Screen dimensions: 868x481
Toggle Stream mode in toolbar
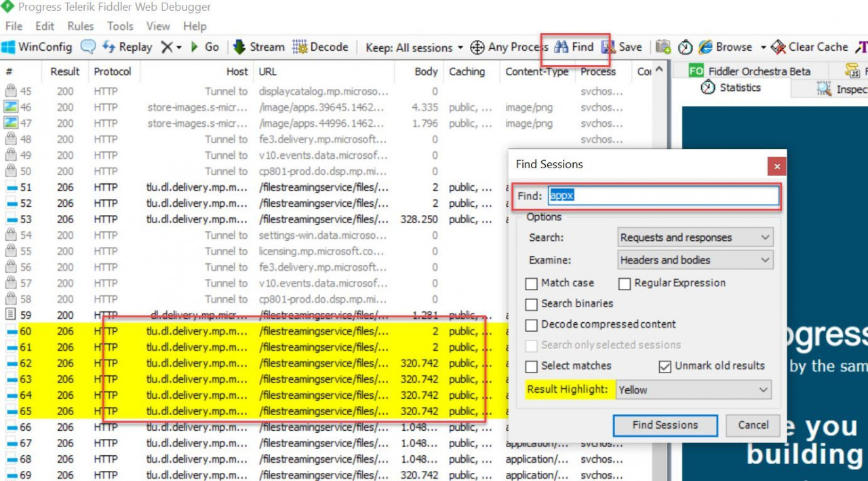click(x=258, y=47)
